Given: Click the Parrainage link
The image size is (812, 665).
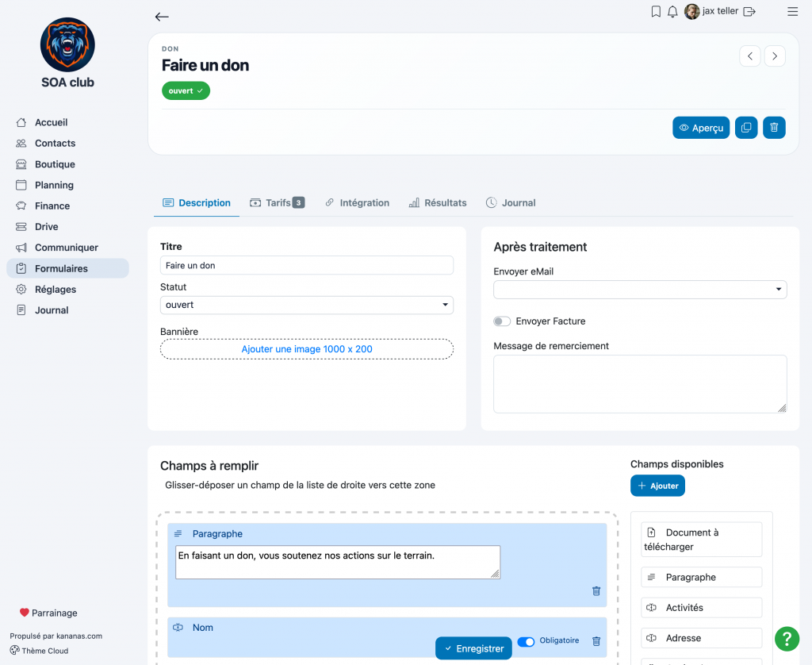Looking at the screenshot, I should point(48,613).
